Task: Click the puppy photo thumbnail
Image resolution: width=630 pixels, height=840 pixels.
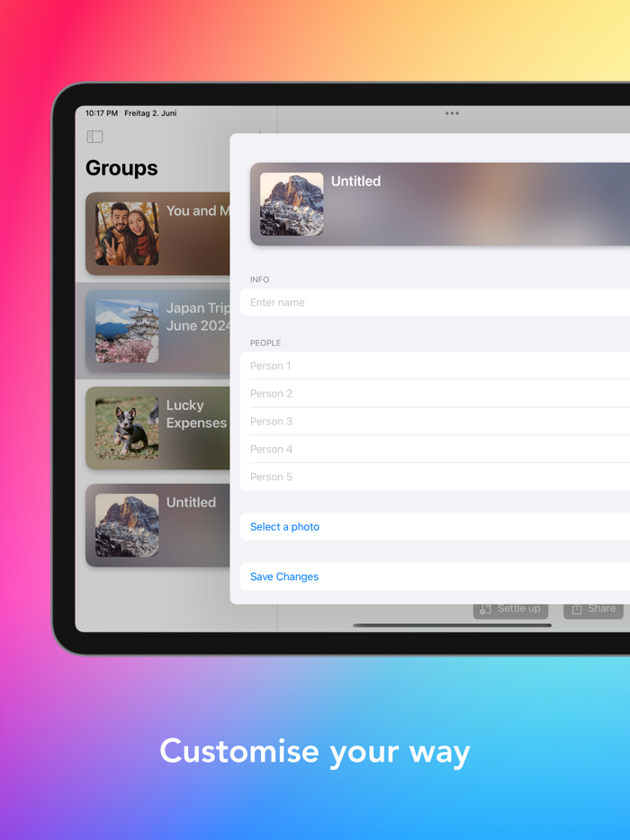Action: (x=127, y=428)
